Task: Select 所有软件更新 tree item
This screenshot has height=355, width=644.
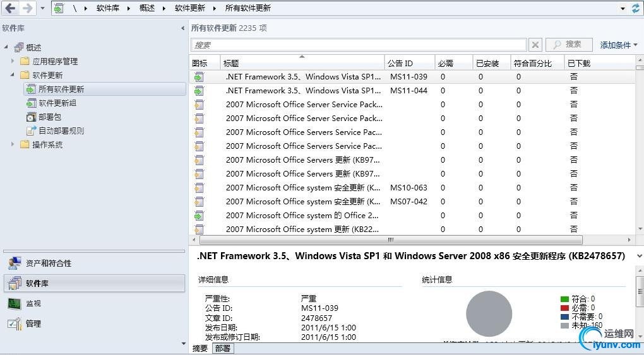Action: (105, 89)
